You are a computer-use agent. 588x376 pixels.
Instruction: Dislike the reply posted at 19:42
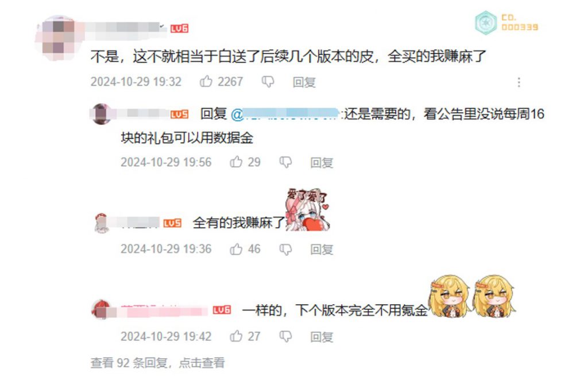tap(285, 336)
